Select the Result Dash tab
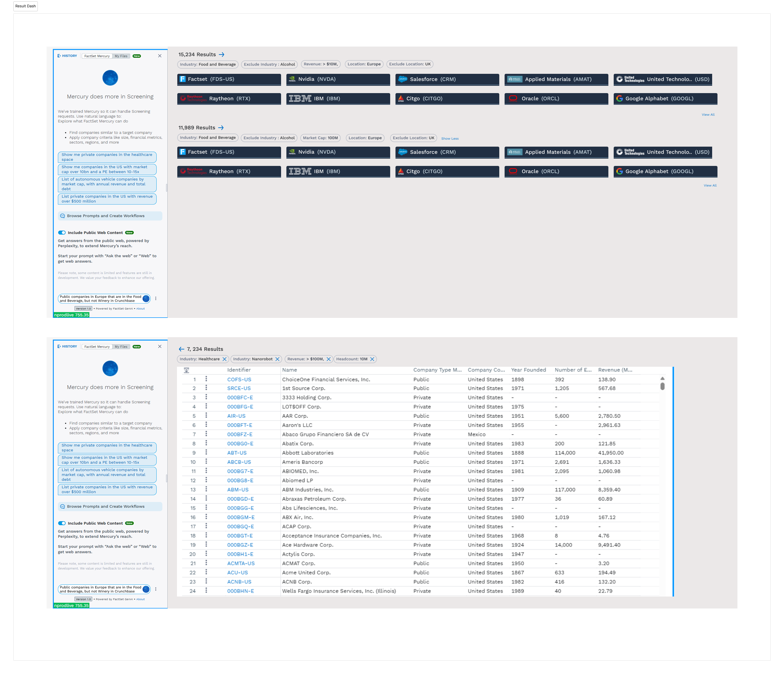The image size is (784, 674). coord(25,6)
